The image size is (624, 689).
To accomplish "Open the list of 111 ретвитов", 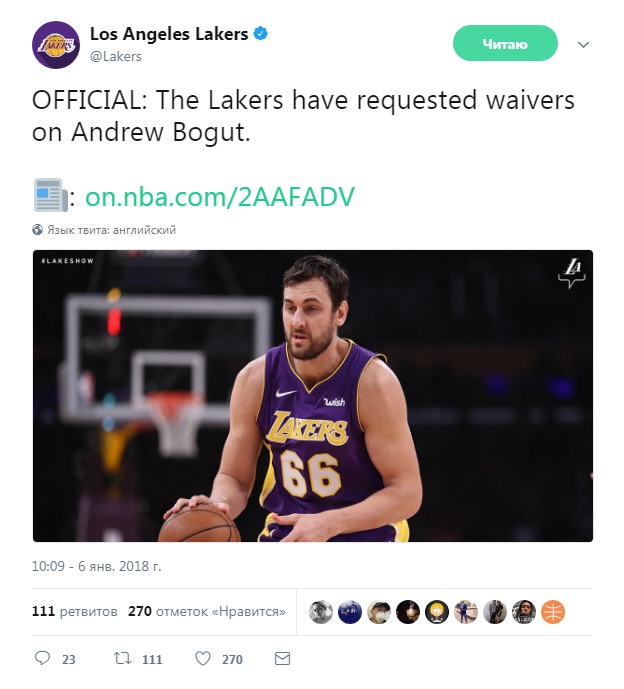I will point(75,611).
